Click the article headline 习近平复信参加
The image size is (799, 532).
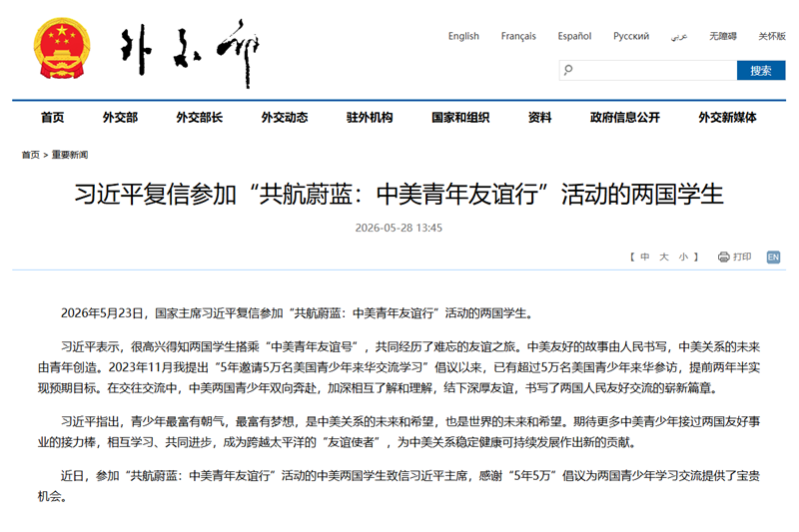pos(399,194)
